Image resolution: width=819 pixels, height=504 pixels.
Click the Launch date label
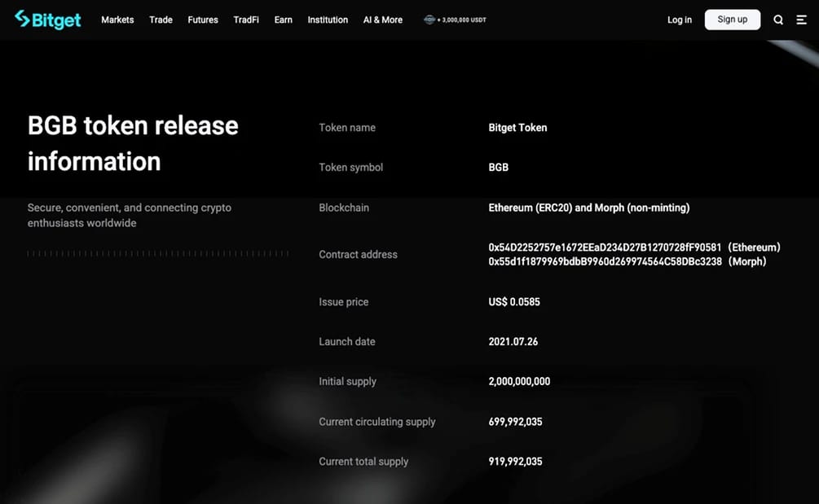point(347,342)
